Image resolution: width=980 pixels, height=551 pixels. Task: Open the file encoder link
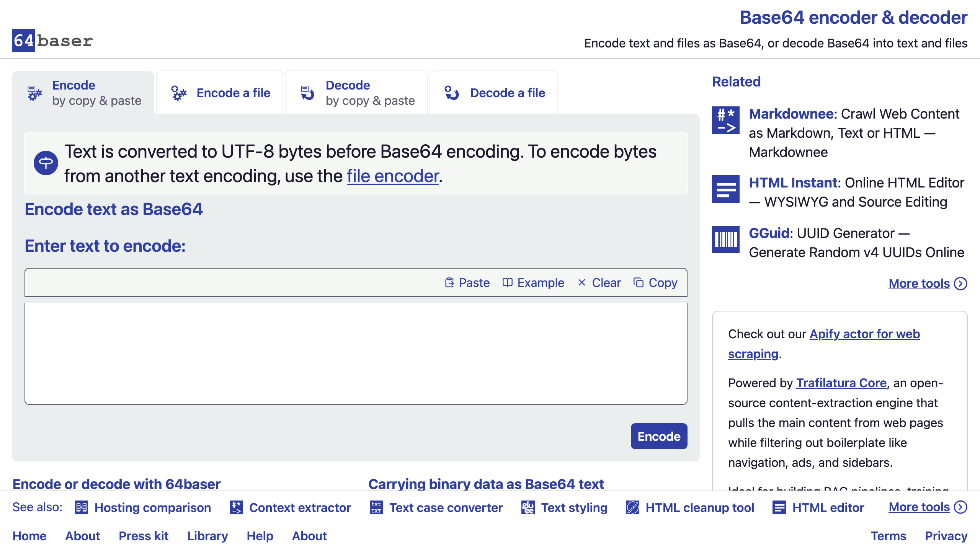point(393,176)
